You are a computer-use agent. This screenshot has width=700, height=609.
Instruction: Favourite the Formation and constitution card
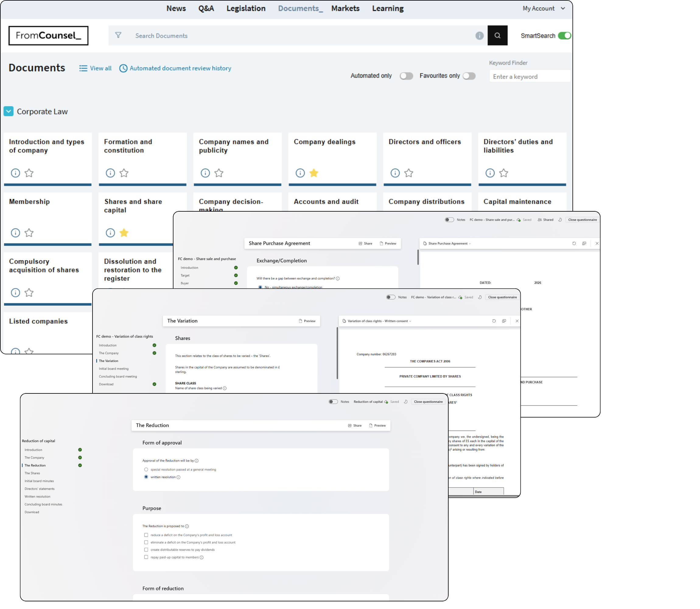coord(124,173)
